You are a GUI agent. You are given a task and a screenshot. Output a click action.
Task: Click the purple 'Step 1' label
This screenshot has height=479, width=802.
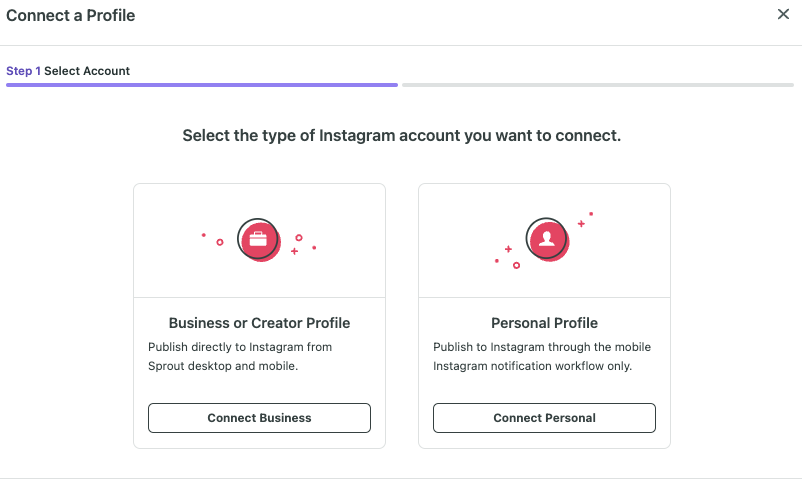24,71
